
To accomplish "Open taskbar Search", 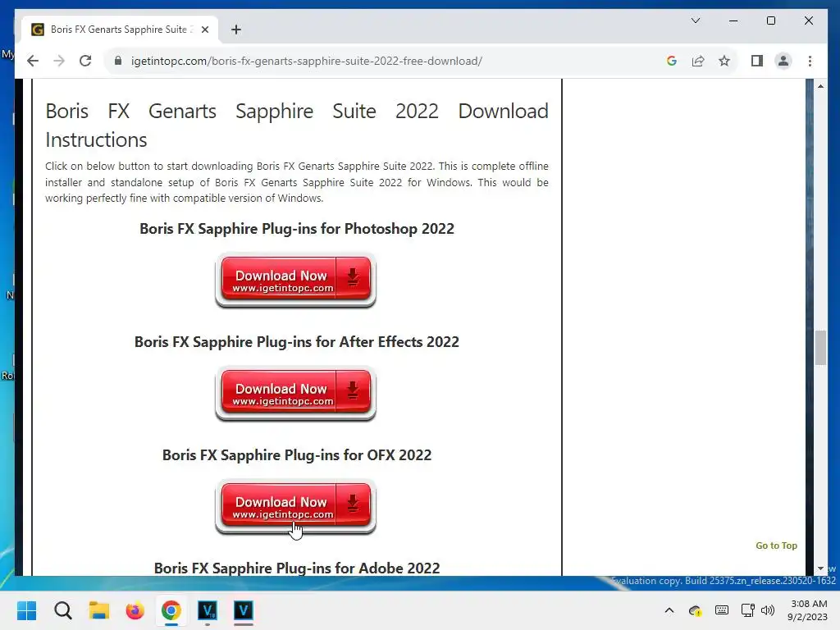I will [62, 610].
